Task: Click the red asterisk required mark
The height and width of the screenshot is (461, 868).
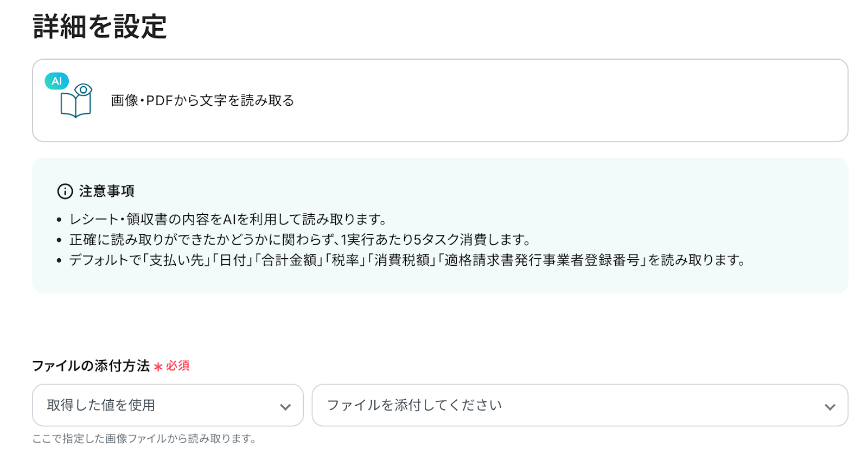Action: coord(158,367)
